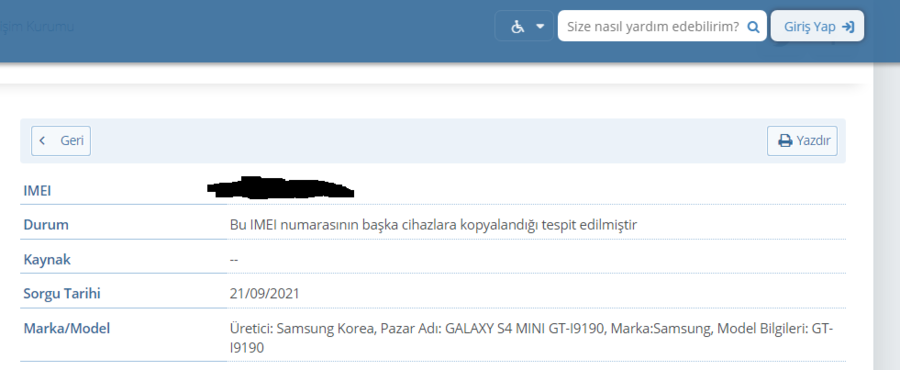Click the Giriş Yap login button
The width and height of the screenshot is (900, 370).
pos(817,26)
